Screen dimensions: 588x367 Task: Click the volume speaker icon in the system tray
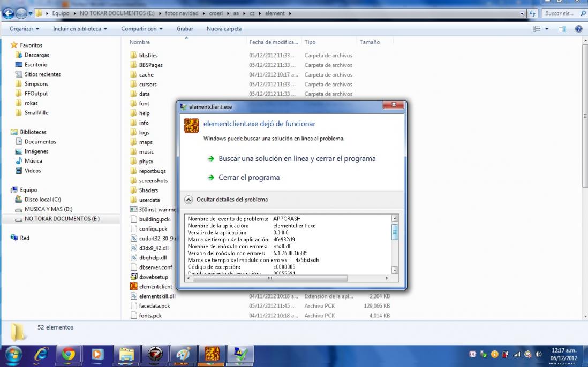tap(539, 354)
